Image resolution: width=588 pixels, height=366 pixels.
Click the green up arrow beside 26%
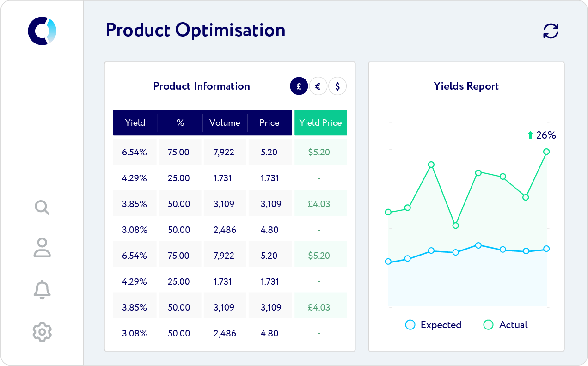[x=530, y=135]
